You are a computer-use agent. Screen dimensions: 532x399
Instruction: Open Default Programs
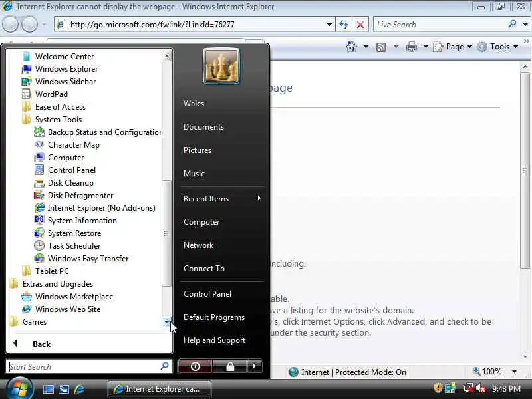click(x=214, y=317)
